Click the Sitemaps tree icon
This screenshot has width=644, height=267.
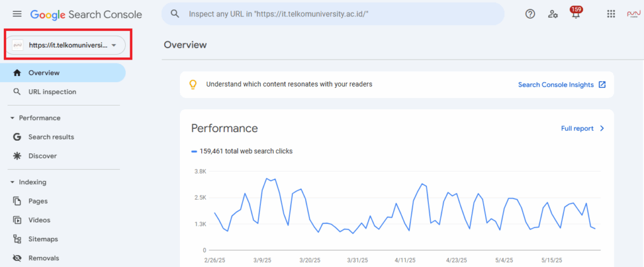(x=17, y=239)
